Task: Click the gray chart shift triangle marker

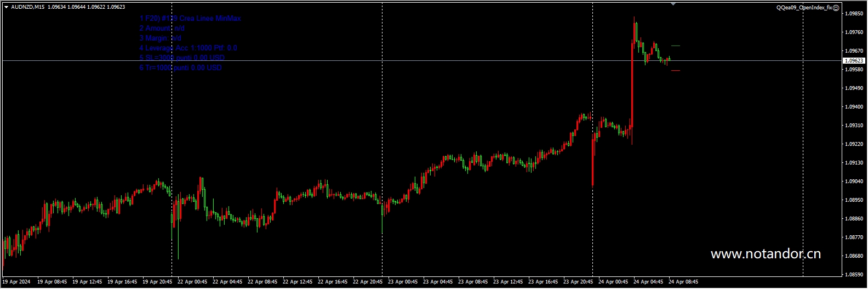Action: [673, 4]
